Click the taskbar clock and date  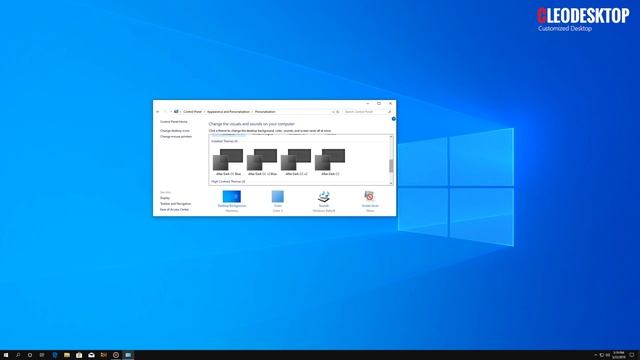[619, 355]
